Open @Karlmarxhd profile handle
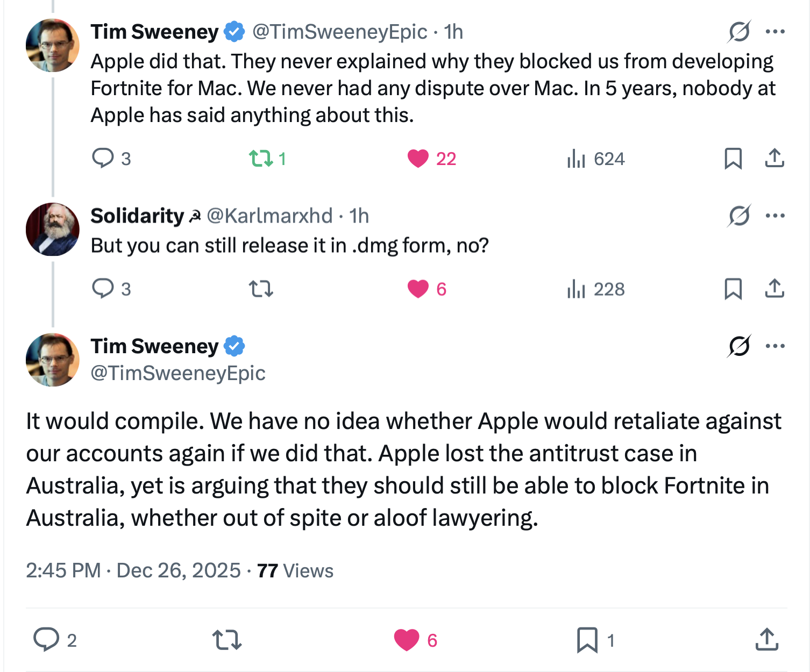810x672 pixels. (269, 216)
